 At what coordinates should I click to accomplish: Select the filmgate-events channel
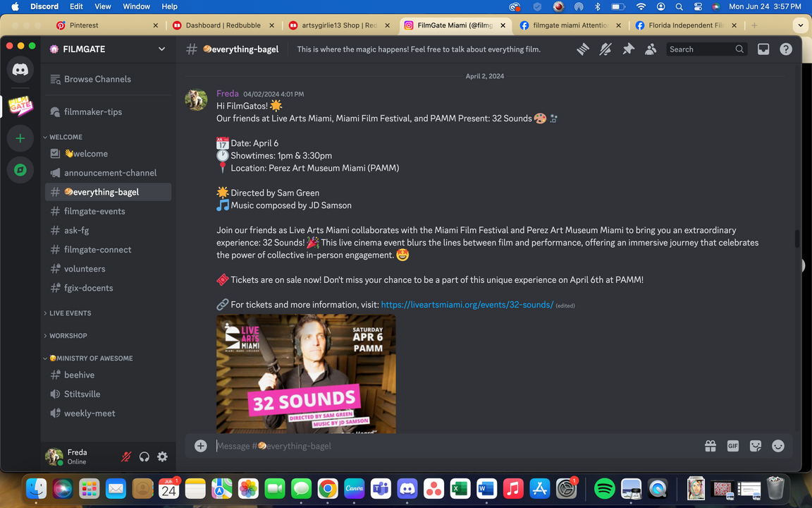[94, 211]
